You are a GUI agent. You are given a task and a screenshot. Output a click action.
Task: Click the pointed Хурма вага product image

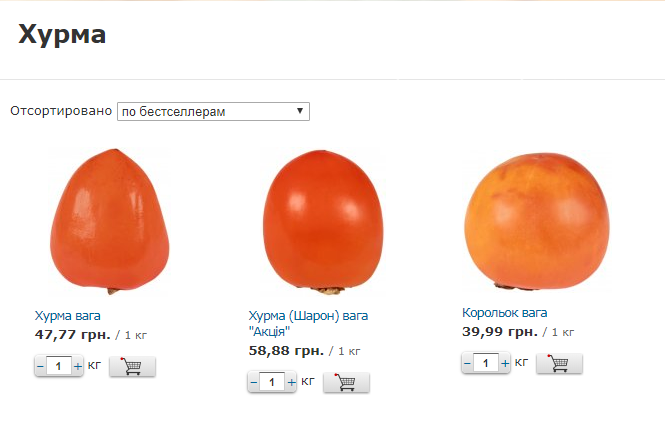point(109,221)
